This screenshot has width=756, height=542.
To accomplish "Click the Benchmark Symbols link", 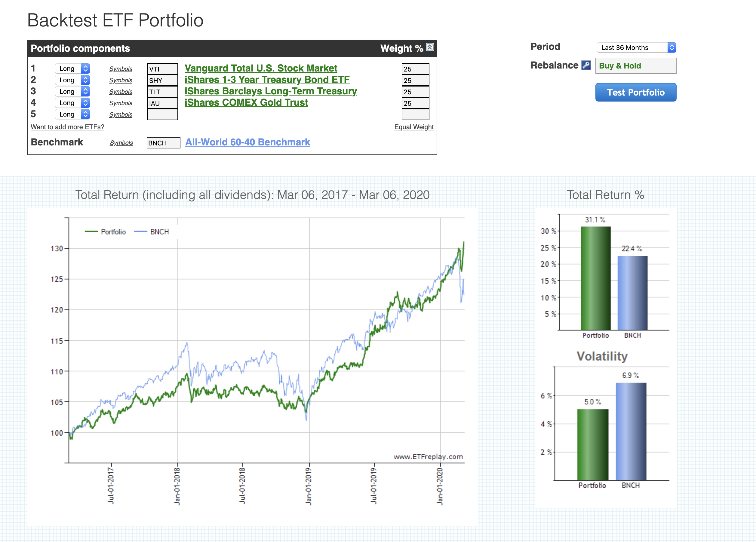I will pos(121,143).
